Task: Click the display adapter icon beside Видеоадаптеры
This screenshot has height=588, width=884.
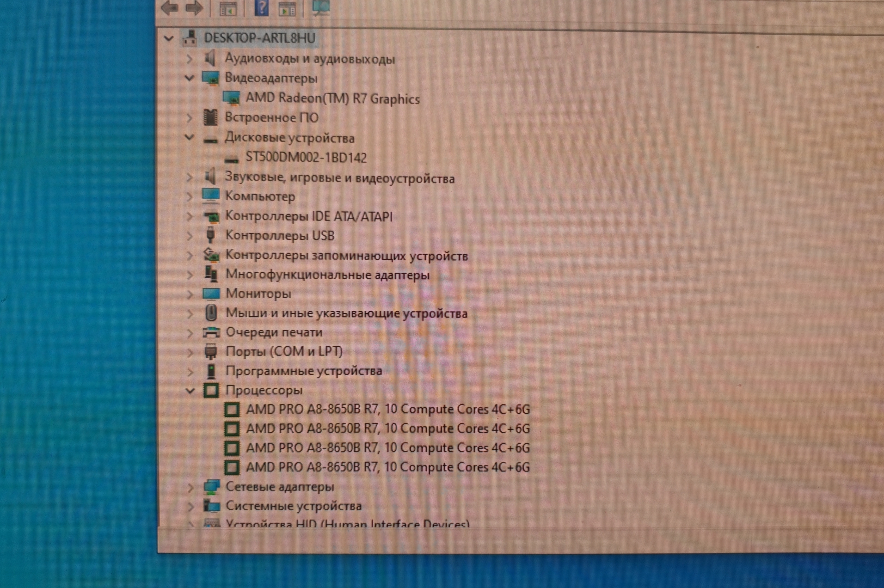Action: [210, 78]
